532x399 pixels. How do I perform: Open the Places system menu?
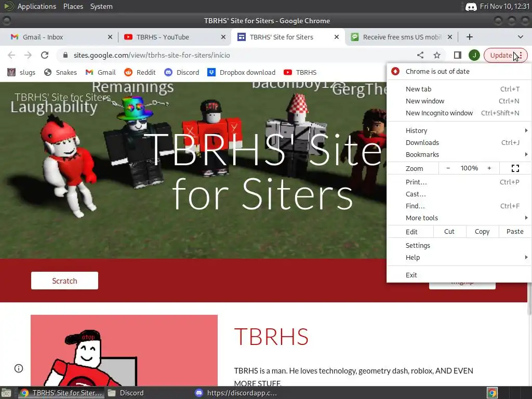pyautogui.click(x=73, y=6)
